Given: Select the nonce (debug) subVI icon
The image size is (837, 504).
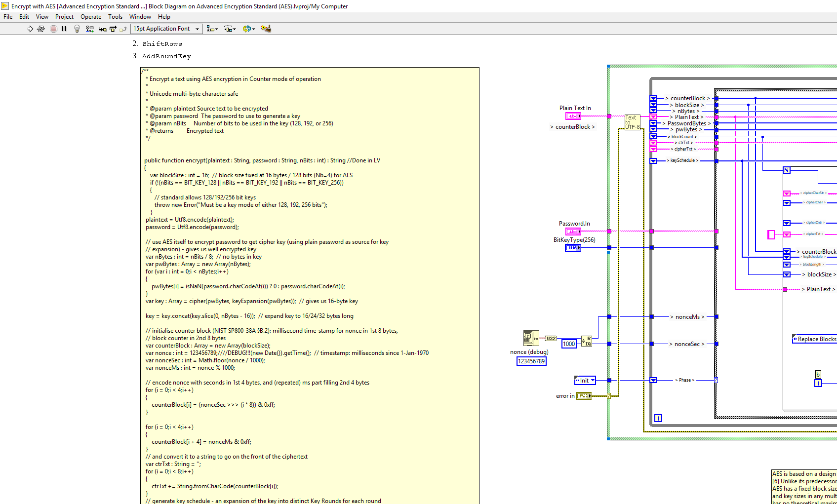Looking at the screenshot, I should click(531, 338).
